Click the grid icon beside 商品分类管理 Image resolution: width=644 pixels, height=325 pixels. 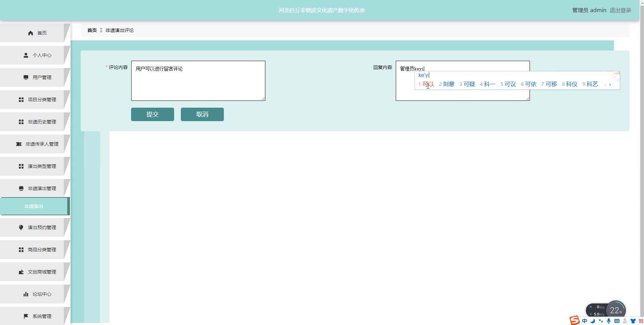(21, 250)
